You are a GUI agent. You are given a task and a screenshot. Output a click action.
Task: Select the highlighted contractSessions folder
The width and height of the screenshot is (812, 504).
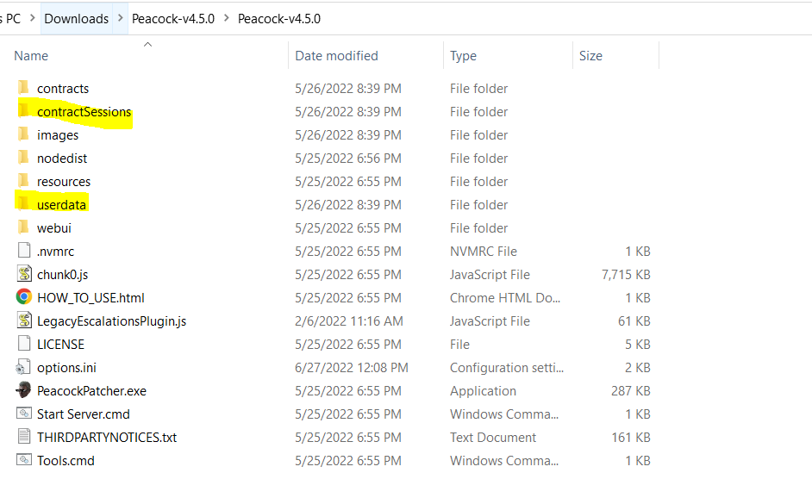pyautogui.click(x=84, y=112)
